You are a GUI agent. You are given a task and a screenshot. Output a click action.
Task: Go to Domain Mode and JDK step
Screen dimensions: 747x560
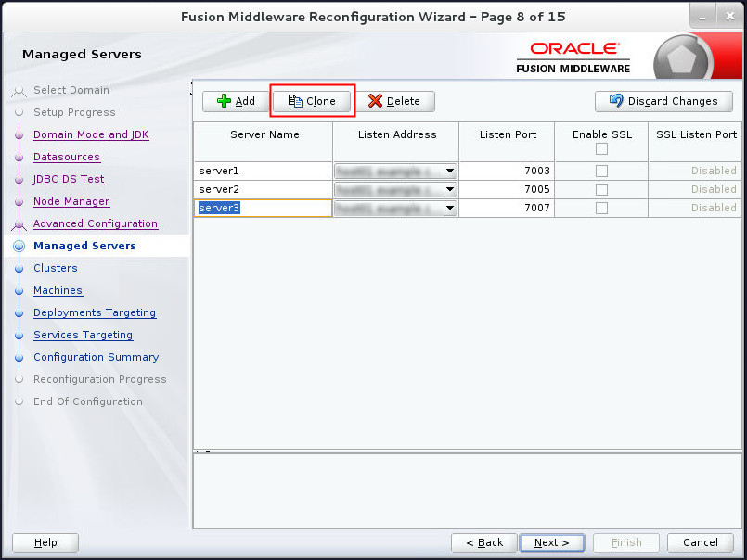(x=91, y=134)
